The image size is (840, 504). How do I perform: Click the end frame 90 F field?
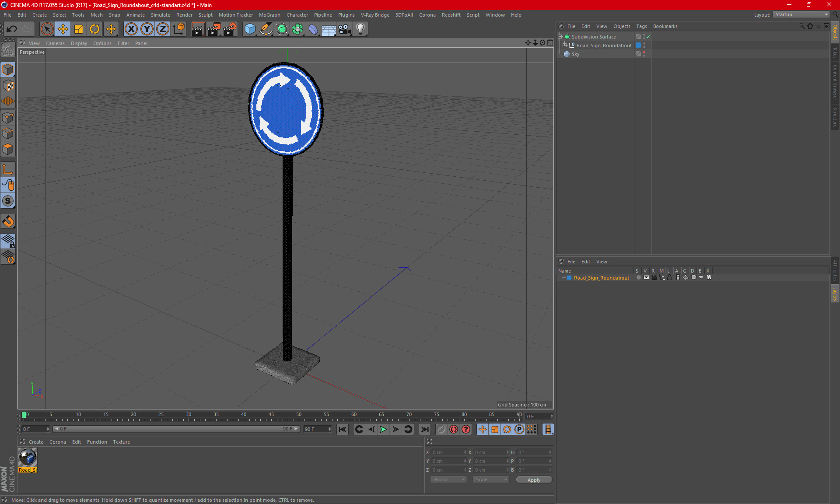tap(317, 429)
